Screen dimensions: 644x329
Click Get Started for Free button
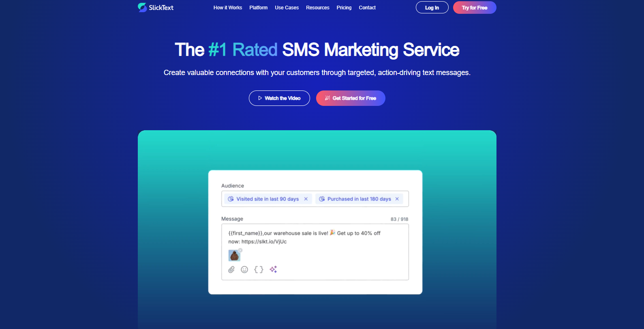351,98
